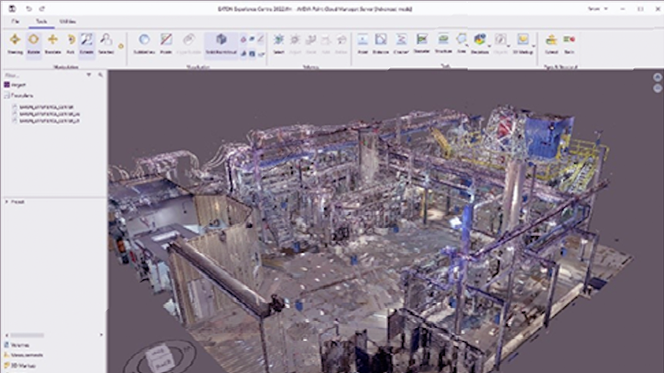The image size is (664, 373).
Task: Choose the Translate tool with the cross arrows
Action: [x=53, y=44]
